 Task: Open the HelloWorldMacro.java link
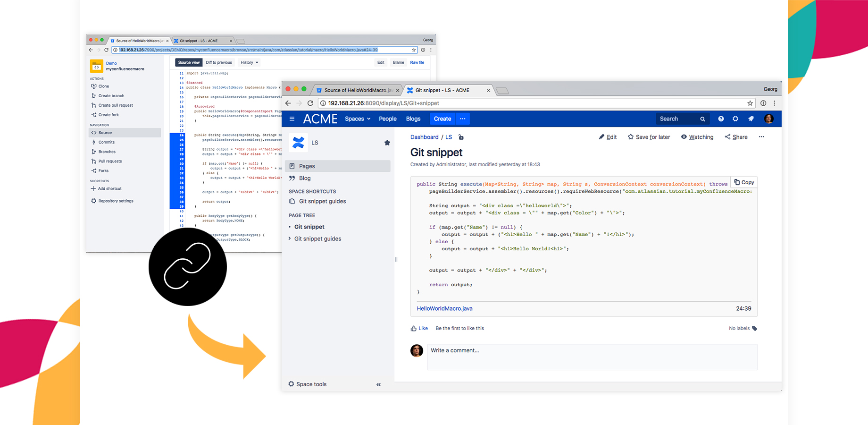[444, 308]
